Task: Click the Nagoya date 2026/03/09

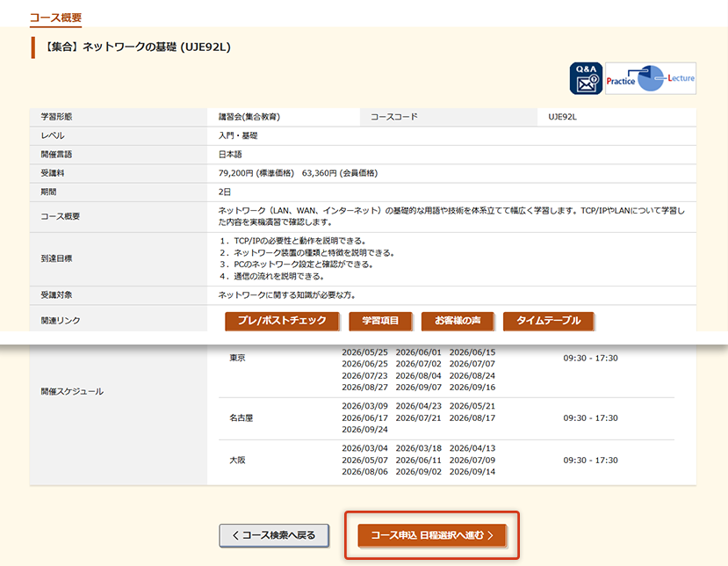Action: pyautogui.click(x=364, y=407)
